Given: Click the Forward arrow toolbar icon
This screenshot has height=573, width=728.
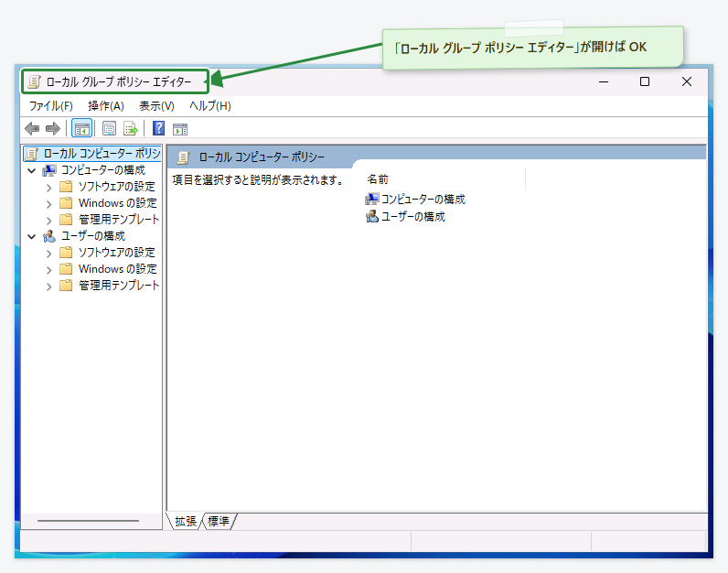Looking at the screenshot, I should tap(53, 128).
